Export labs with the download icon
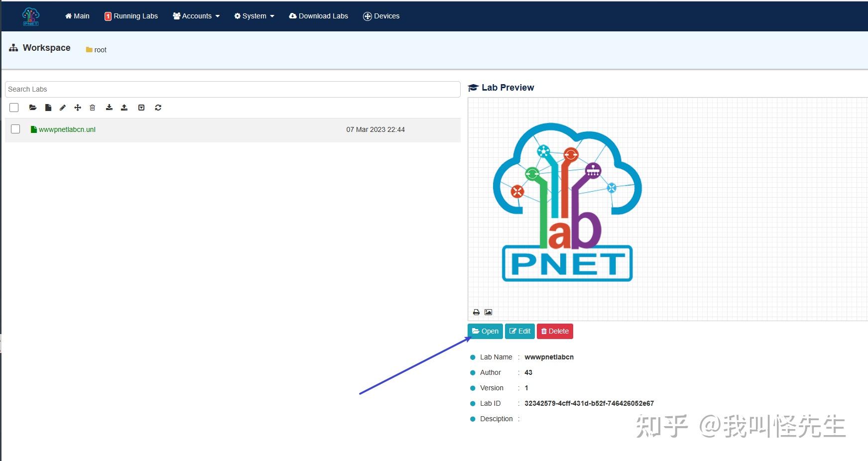The height and width of the screenshot is (461, 868). coord(109,108)
